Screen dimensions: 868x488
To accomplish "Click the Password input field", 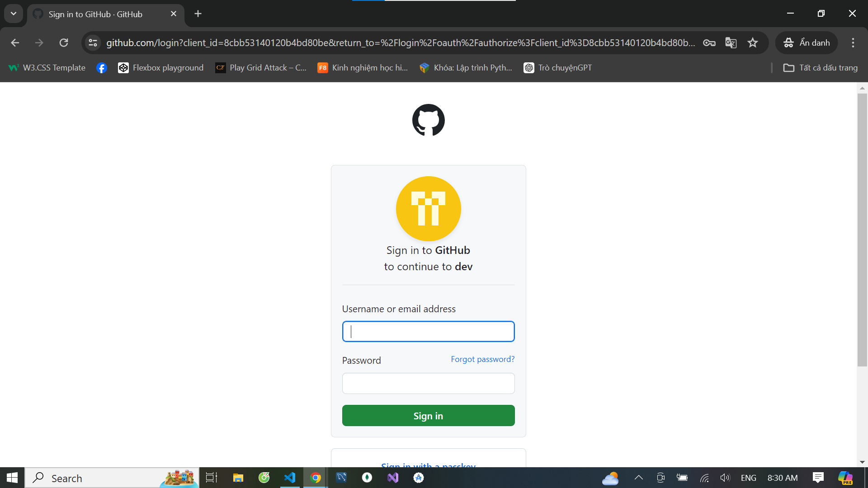I will click(428, 383).
